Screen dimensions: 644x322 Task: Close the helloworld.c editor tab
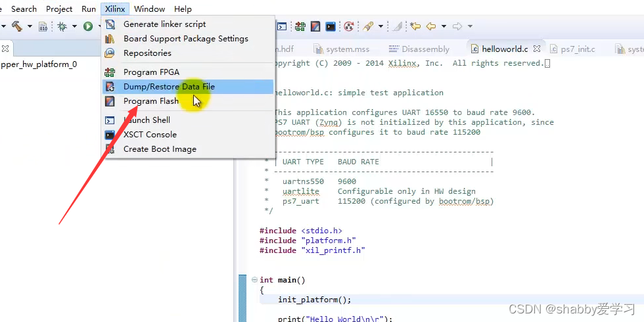(x=536, y=49)
